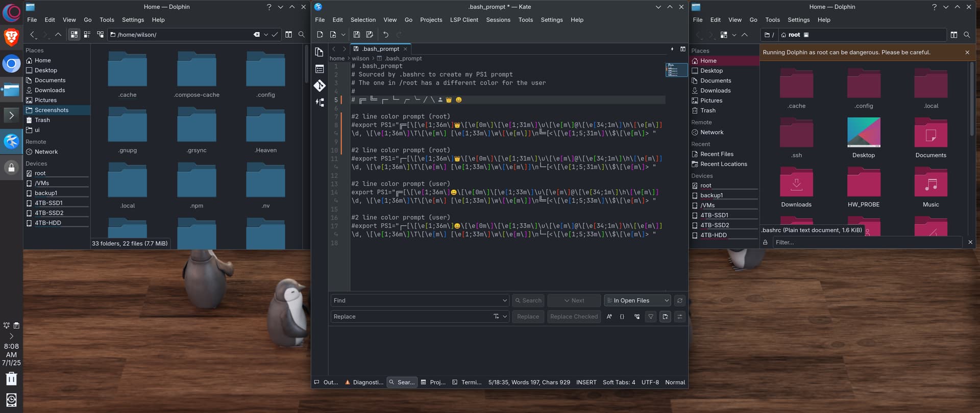
Task: Open Kate's symbol outline sidebar panel
Action: click(320, 69)
